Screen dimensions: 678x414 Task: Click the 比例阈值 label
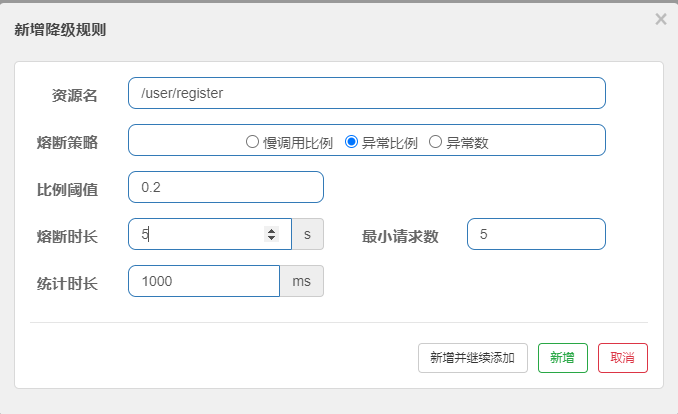67,189
